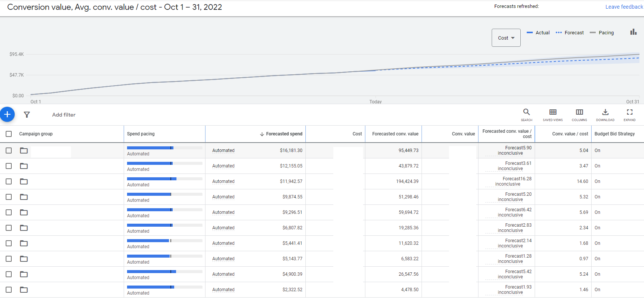Check the box for $11,942.57 row

point(9,181)
